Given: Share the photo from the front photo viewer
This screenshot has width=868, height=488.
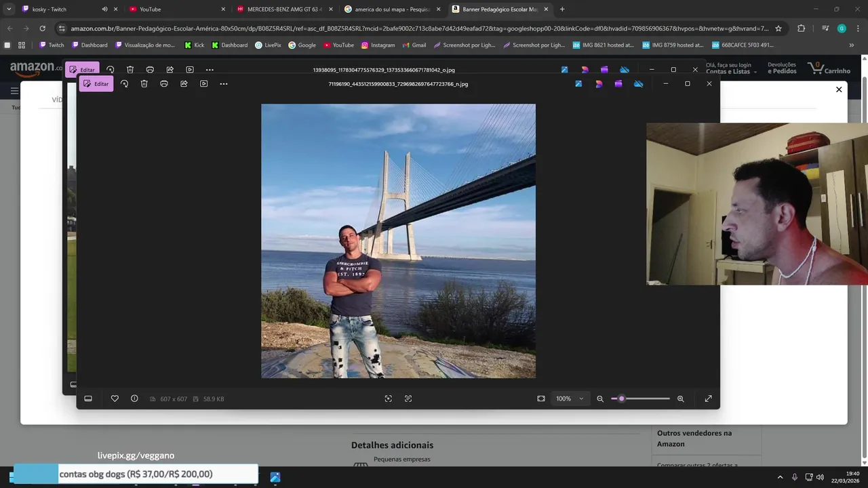Looking at the screenshot, I should coord(184,84).
